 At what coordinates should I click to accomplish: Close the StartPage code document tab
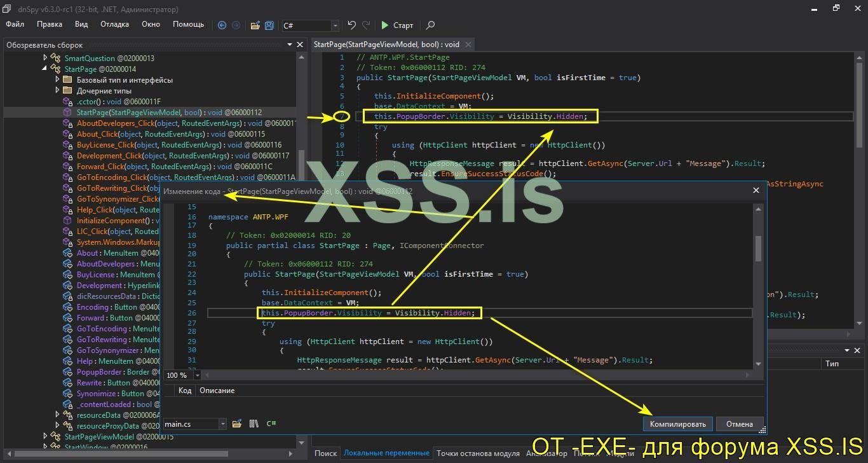pos(468,45)
